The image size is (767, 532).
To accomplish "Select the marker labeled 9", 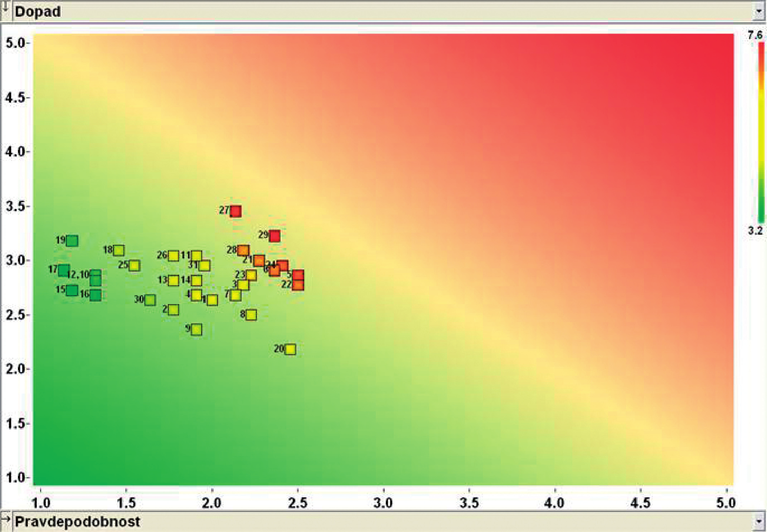I will (196, 330).
